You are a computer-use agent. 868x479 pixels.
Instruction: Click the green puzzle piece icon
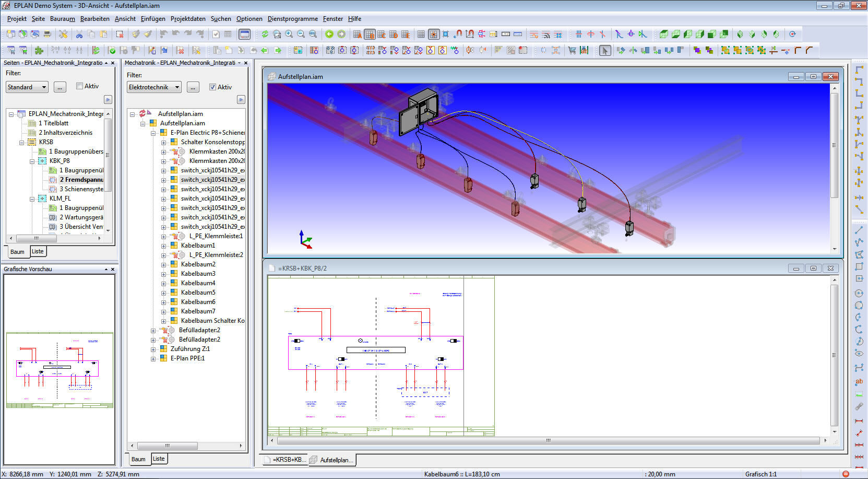pos(39,51)
